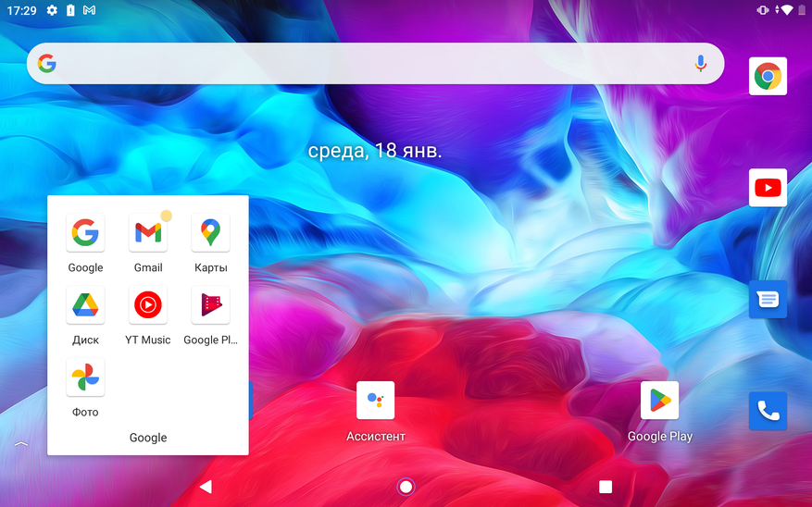This screenshot has width=812, height=507.
Task: Open the Google Play Movies icon
Action: click(x=210, y=305)
